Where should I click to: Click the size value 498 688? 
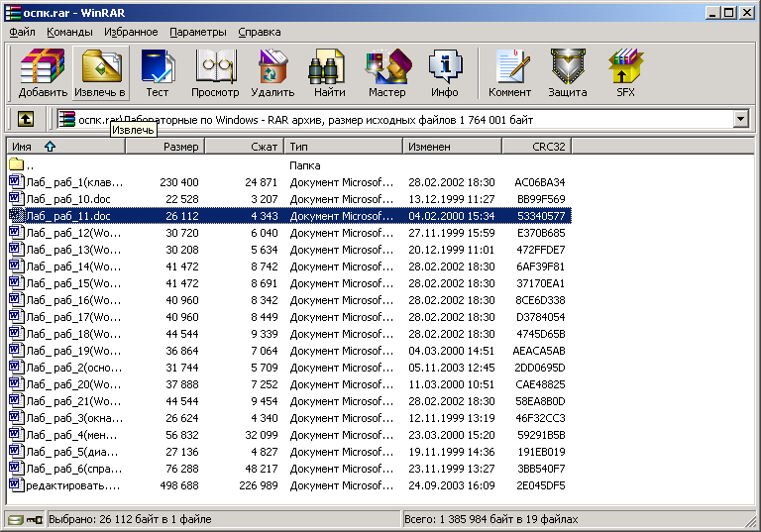pos(179,485)
